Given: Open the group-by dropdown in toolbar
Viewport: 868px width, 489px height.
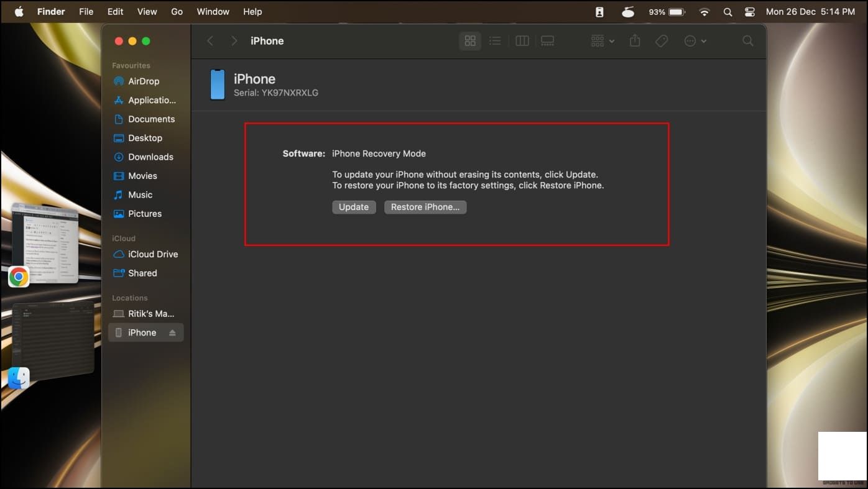Looking at the screenshot, I should (x=603, y=41).
